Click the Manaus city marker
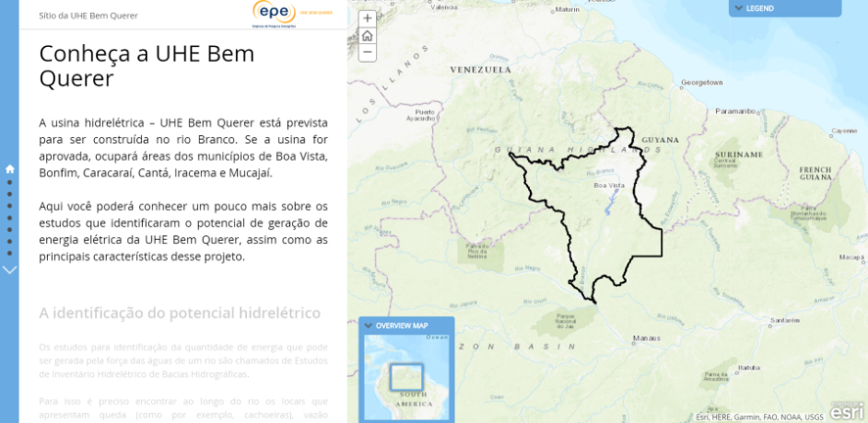 tap(637, 332)
